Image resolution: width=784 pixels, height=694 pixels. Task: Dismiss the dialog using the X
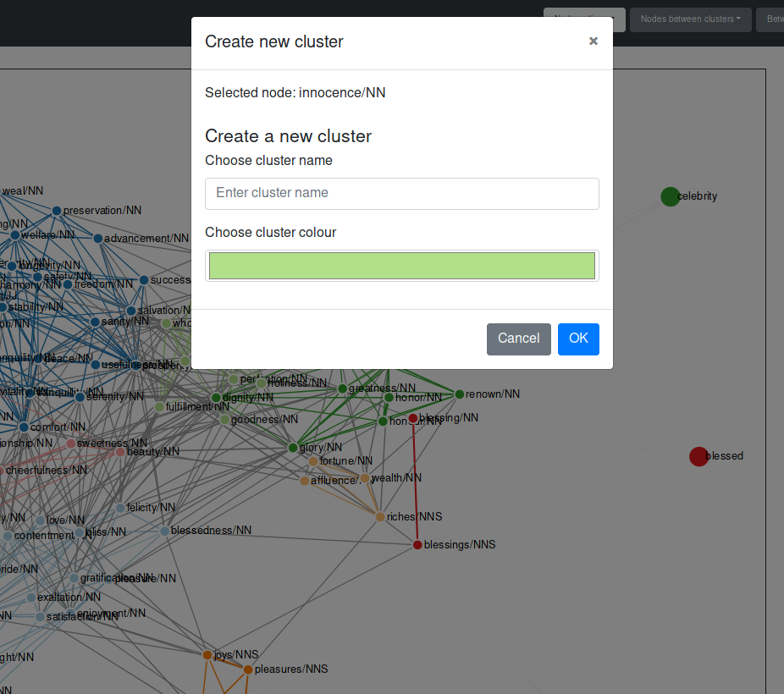[x=593, y=41]
